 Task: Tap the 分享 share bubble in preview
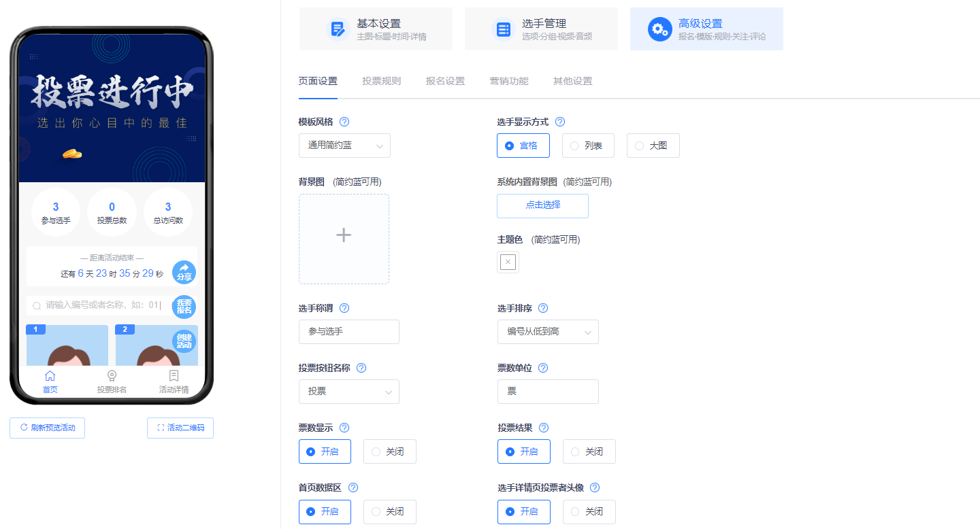click(184, 272)
